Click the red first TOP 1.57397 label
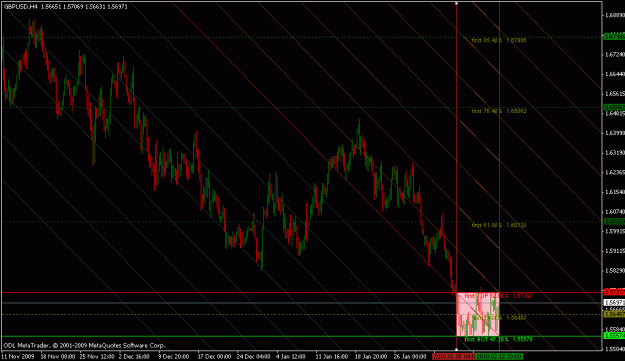The image size is (625, 361). pos(498,296)
